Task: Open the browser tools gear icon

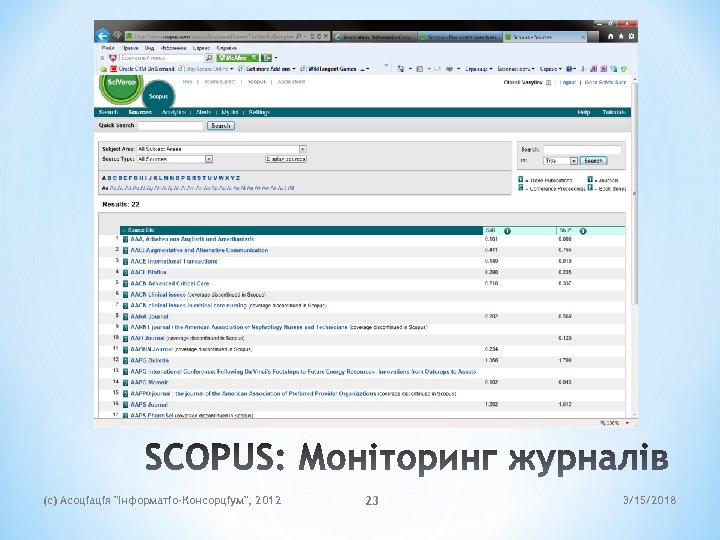Action: 631,36
